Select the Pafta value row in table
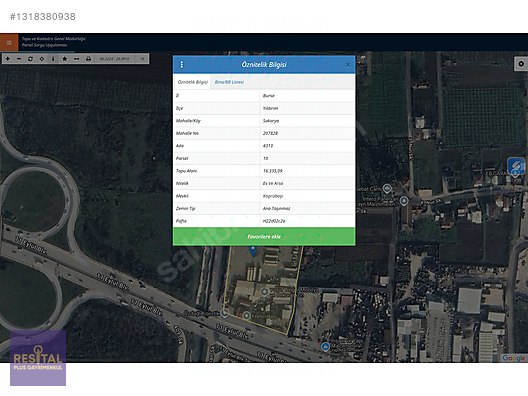The height and width of the screenshot is (396, 528). [x=264, y=221]
